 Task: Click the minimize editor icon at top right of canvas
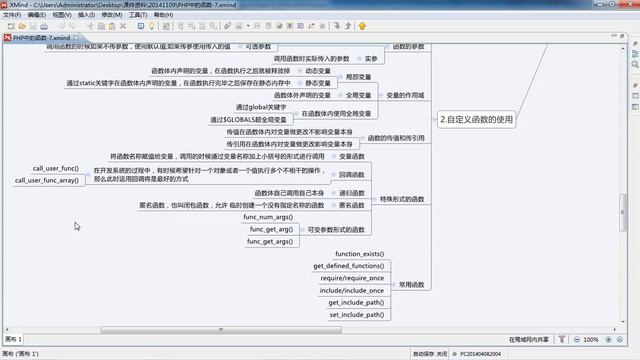point(613,36)
